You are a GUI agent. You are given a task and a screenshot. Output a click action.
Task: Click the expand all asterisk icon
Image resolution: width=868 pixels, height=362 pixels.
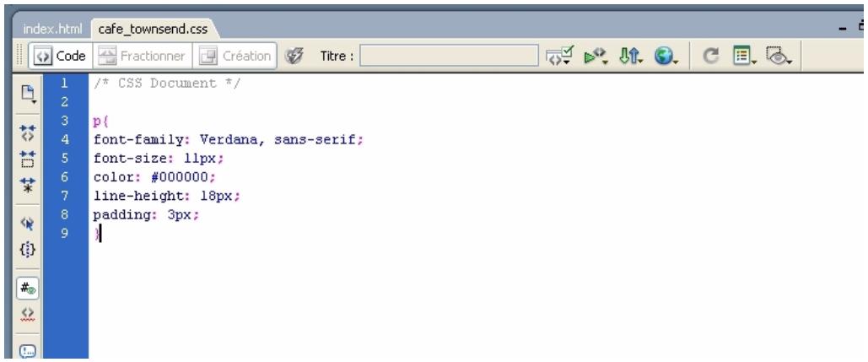pos(28,185)
